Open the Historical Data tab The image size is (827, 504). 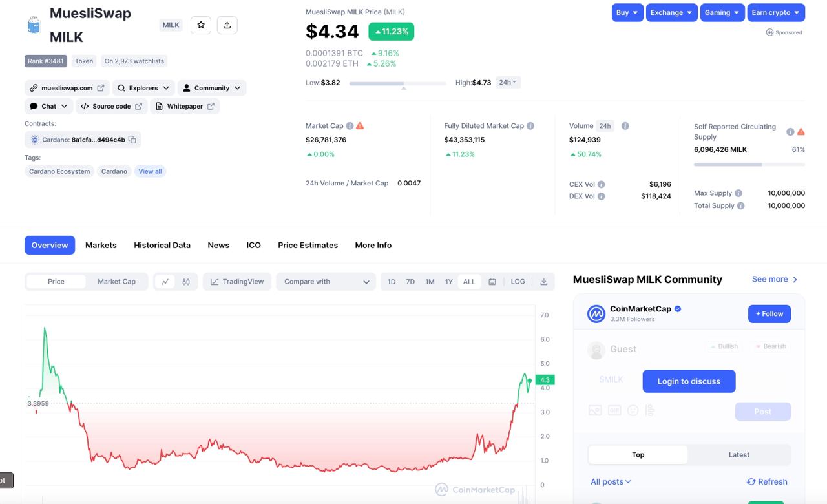(x=162, y=245)
